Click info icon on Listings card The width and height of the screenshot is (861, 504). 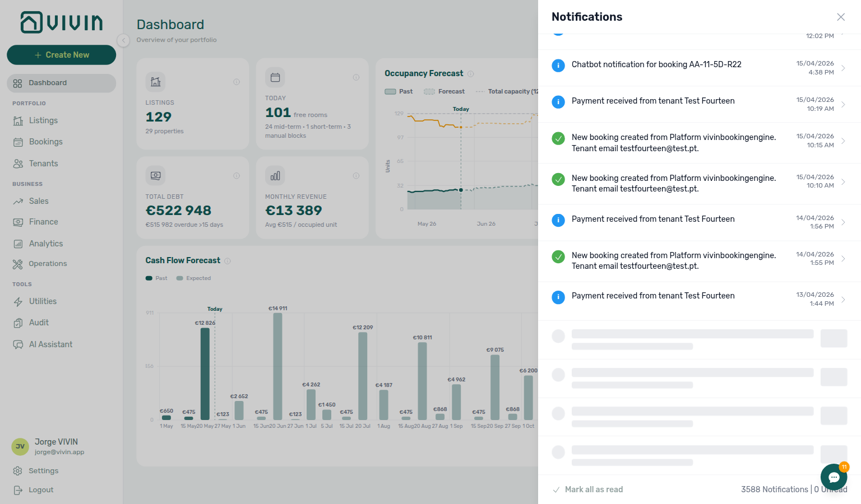point(237,82)
